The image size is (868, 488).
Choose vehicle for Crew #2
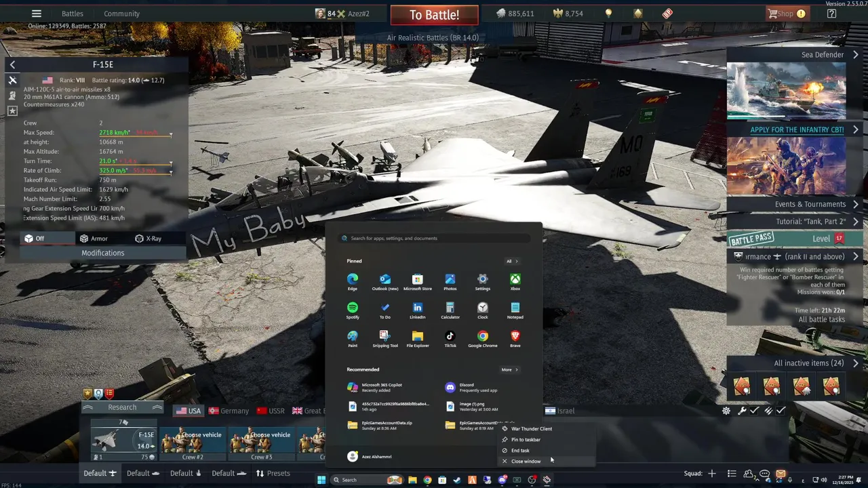193,443
